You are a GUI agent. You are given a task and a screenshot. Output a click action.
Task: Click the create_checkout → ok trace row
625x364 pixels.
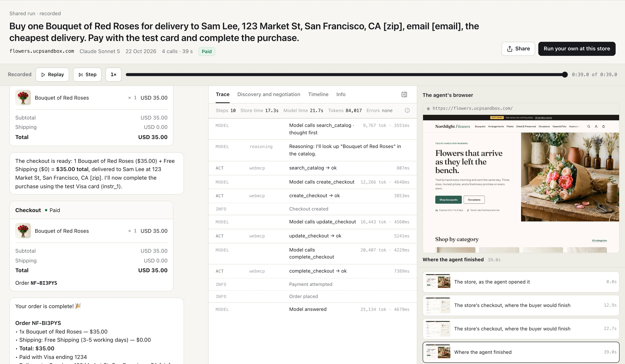[312, 196]
